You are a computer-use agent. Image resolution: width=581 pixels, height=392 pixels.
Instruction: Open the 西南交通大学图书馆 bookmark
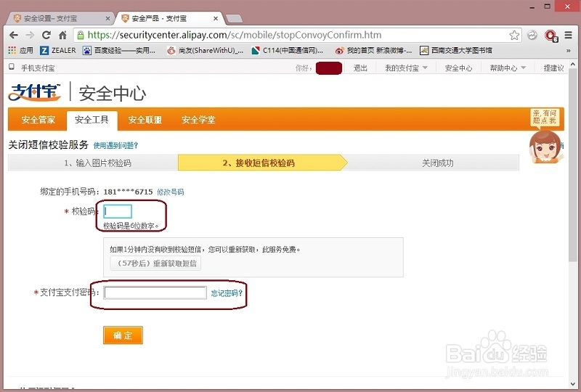coord(456,50)
